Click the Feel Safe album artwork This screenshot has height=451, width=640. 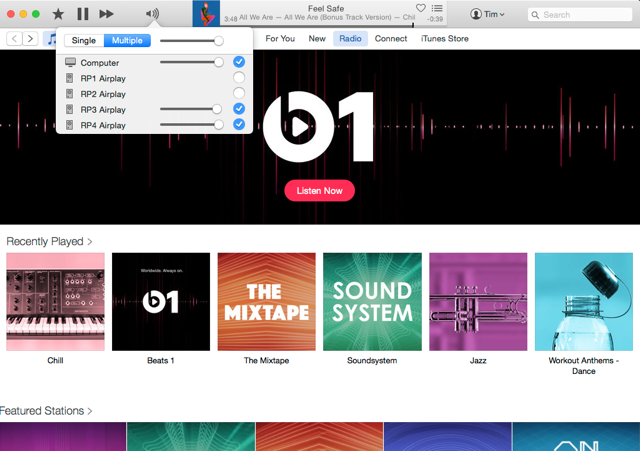pos(206,13)
